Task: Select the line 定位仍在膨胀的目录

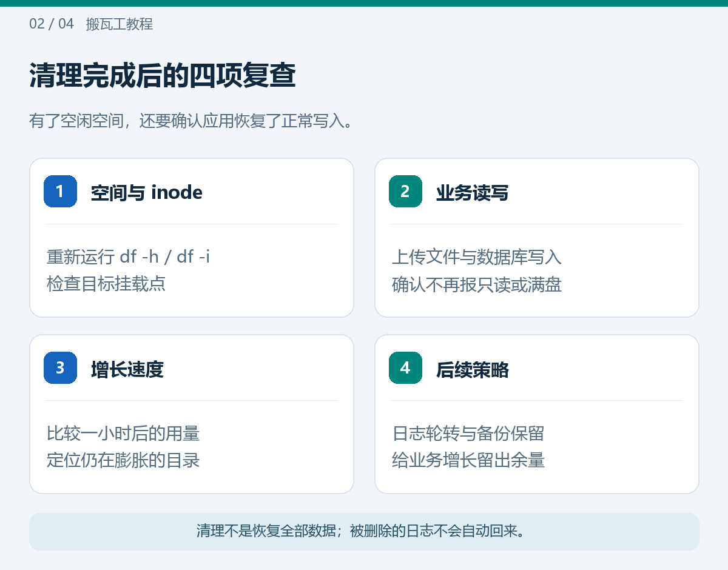Action: (123, 460)
